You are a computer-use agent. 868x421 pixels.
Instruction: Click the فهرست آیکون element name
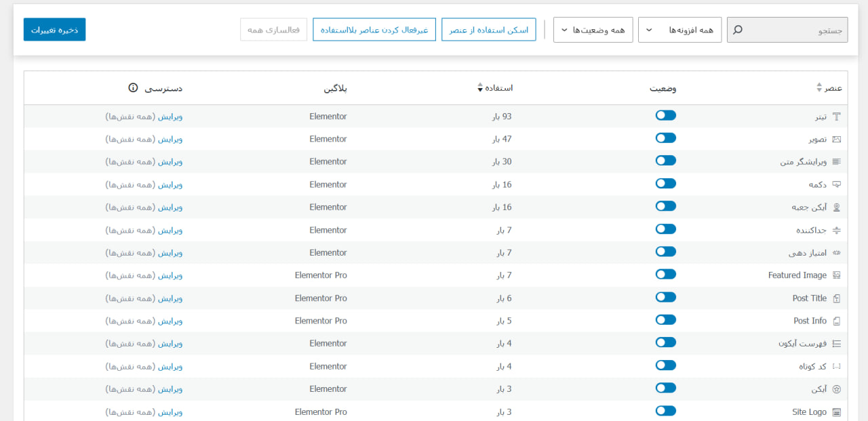[x=803, y=344]
